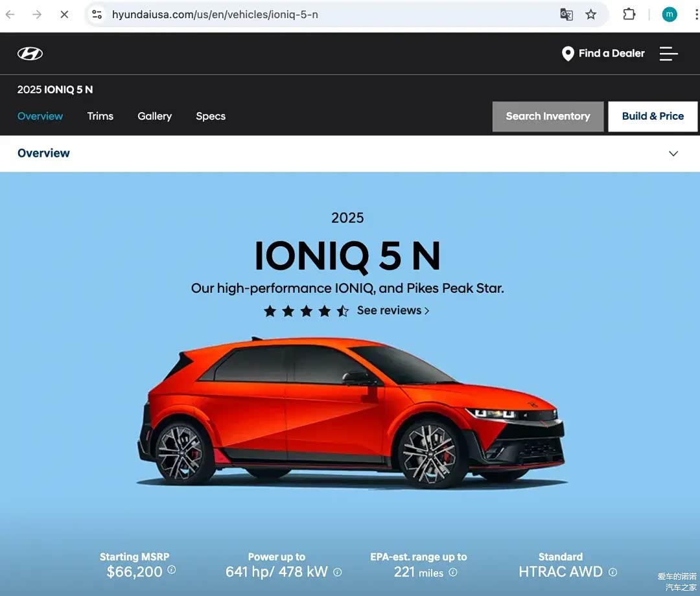Open the profile avatar icon

coord(669,14)
